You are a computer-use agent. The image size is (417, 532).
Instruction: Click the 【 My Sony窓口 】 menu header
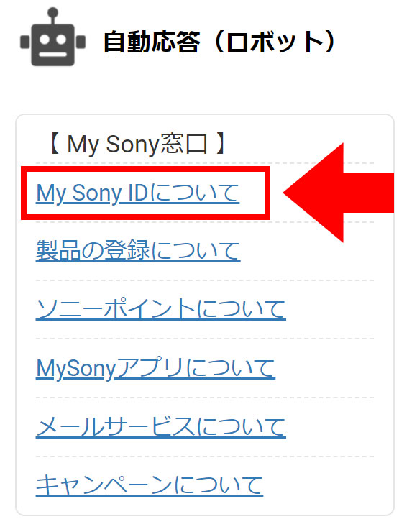(137, 145)
